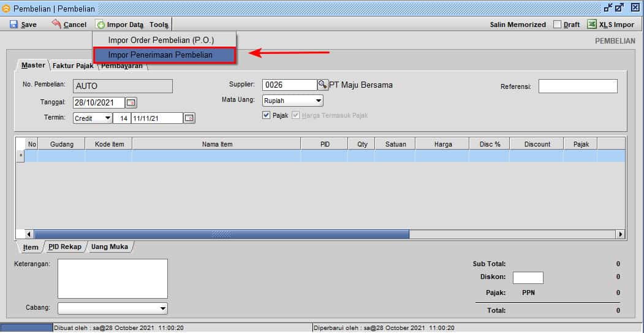Viewport: 644px width, 333px height.
Task: Click the Supplier search magnifier icon
Action: [322, 85]
